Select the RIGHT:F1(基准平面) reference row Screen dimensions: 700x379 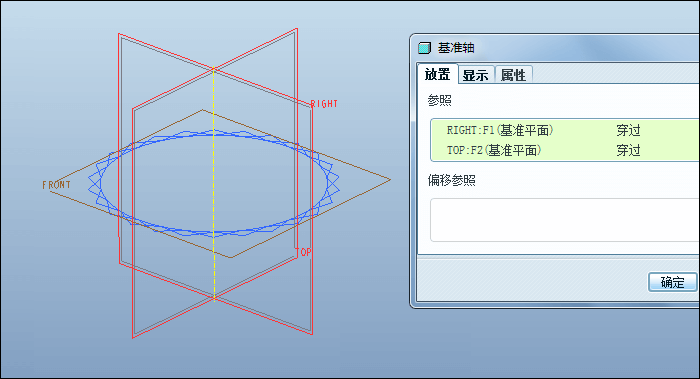click(x=565, y=130)
